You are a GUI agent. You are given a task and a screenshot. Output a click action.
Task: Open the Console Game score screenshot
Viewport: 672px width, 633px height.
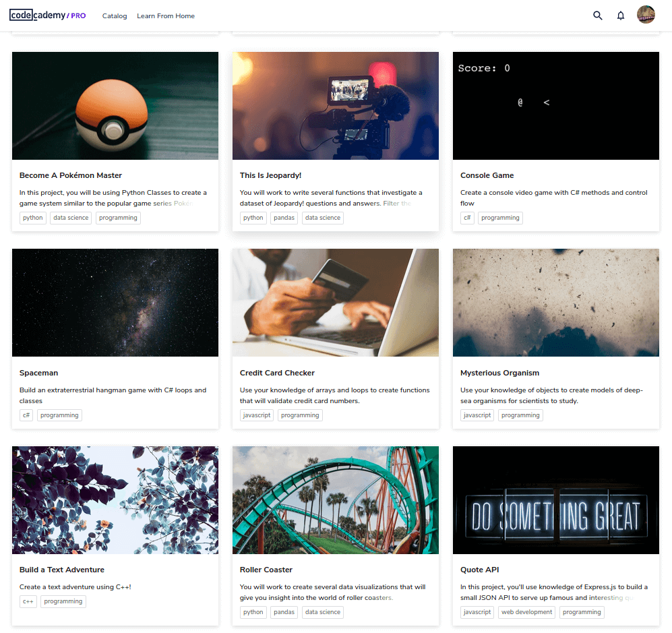[x=556, y=106]
